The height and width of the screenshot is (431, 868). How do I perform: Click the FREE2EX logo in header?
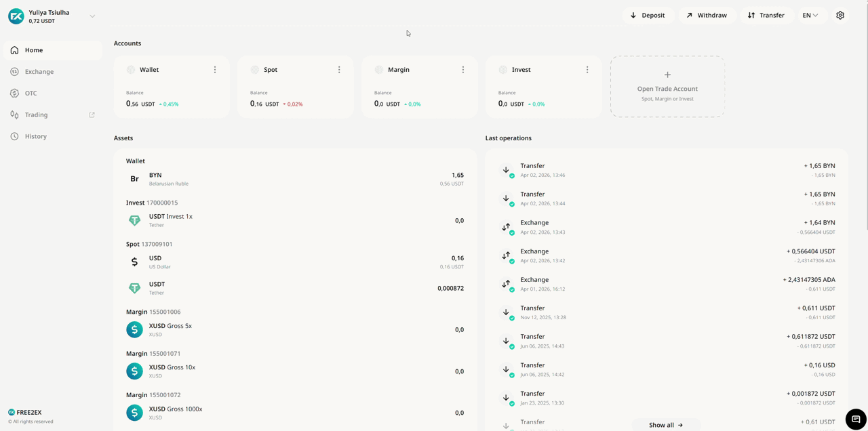click(x=16, y=16)
